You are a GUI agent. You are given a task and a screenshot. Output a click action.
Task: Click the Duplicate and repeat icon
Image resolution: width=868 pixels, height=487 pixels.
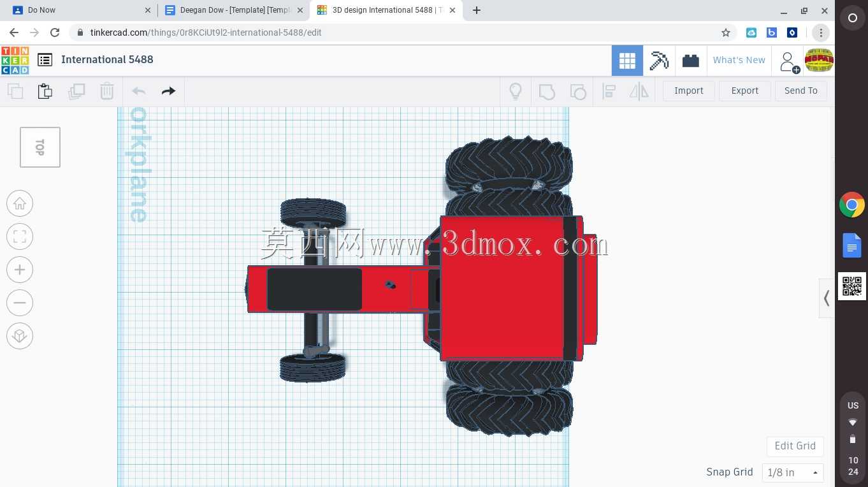(76, 91)
